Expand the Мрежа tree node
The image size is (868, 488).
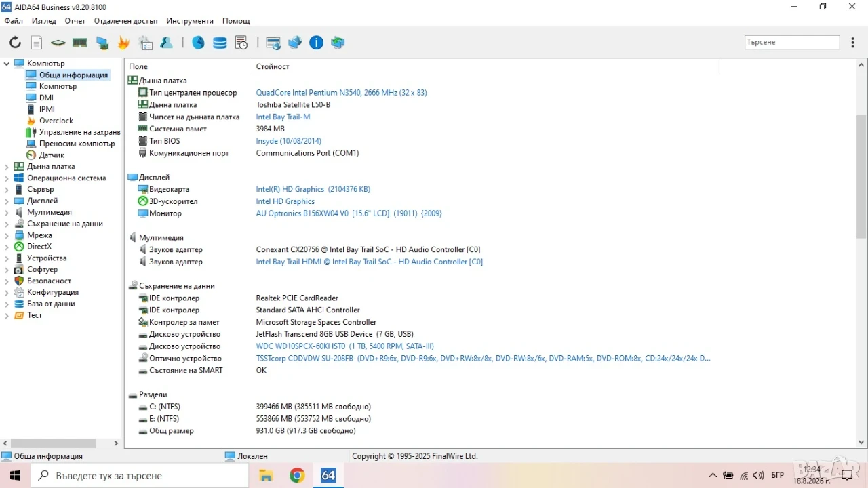click(x=7, y=235)
